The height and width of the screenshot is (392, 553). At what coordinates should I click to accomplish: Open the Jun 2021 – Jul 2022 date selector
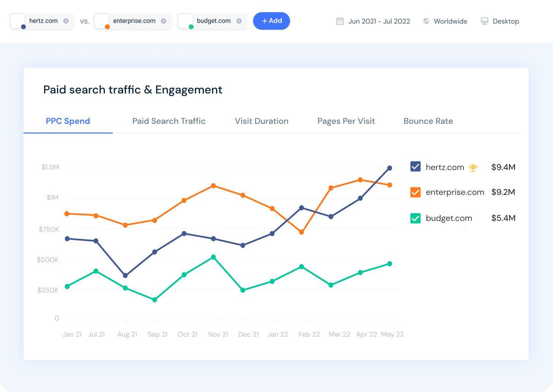379,21
